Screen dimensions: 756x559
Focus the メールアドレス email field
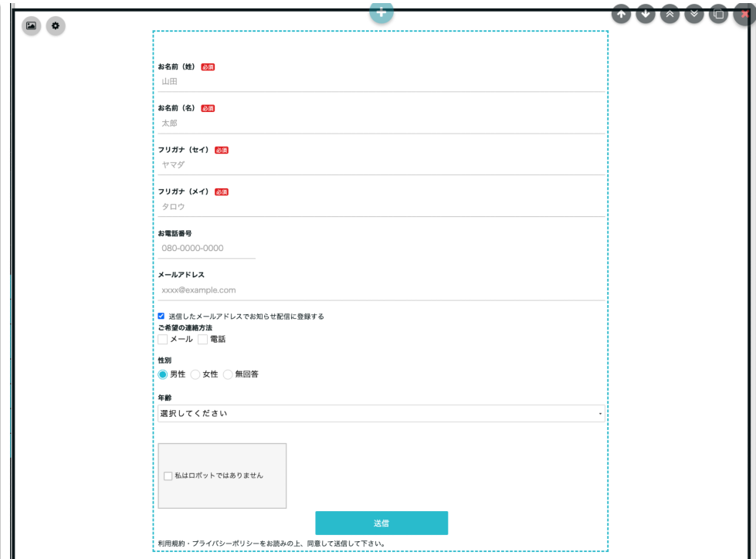(x=381, y=290)
